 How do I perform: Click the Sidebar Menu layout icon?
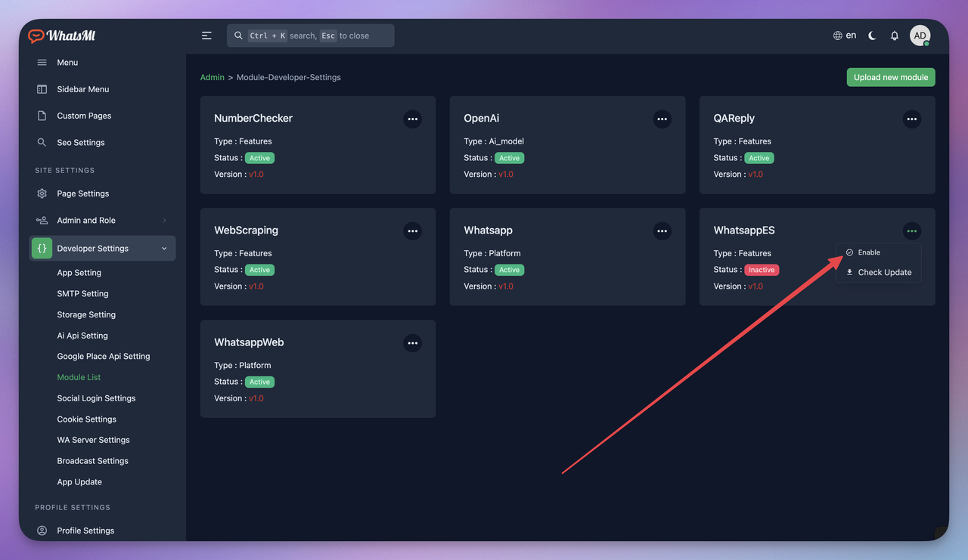click(42, 89)
